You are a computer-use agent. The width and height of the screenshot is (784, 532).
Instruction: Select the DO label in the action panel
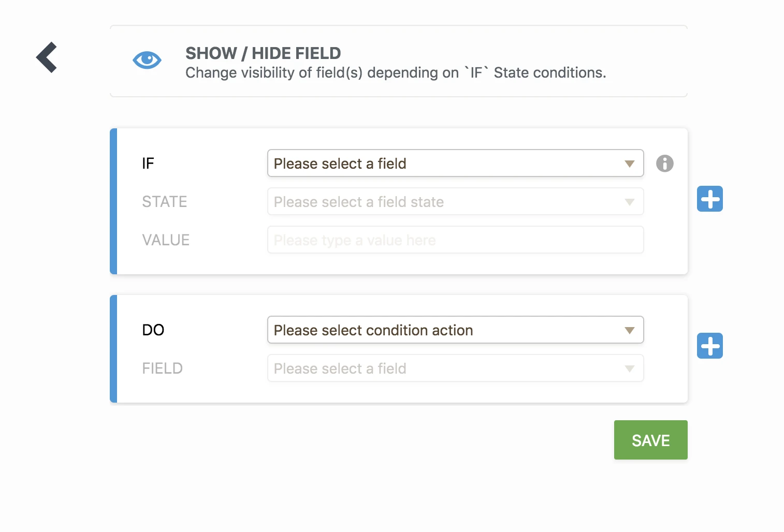pos(153,330)
